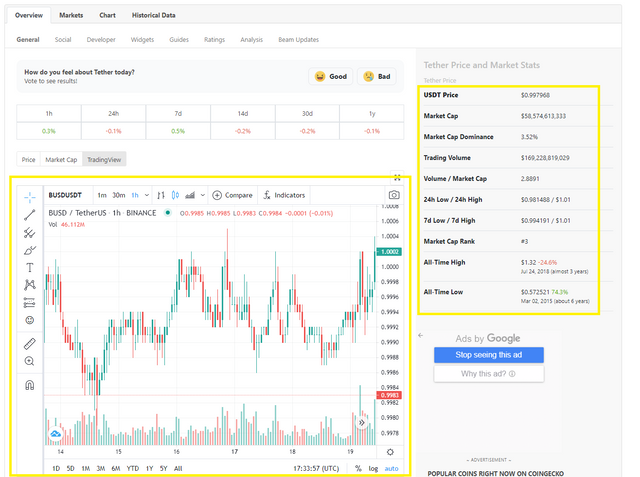Expand the time interval dropdown arrow
Screen dimensions: 640x477
[147, 195]
